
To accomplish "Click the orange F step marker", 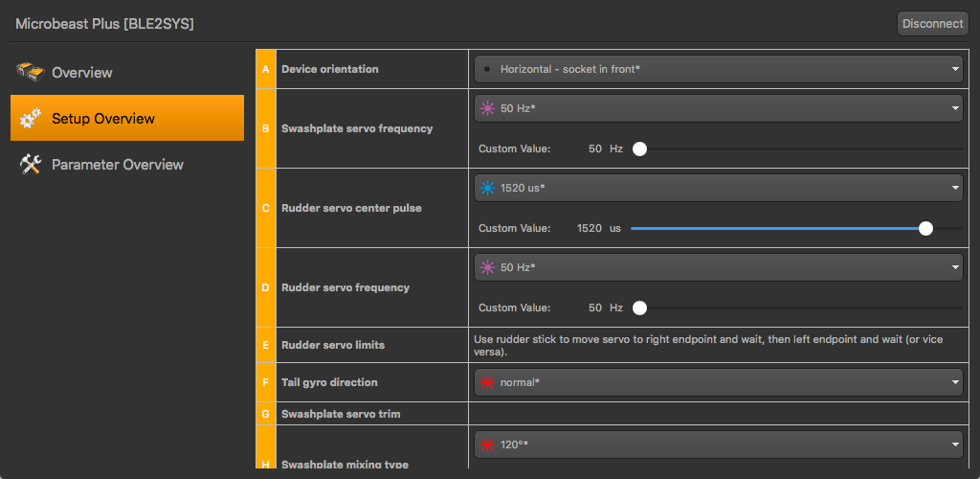I will (x=266, y=381).
